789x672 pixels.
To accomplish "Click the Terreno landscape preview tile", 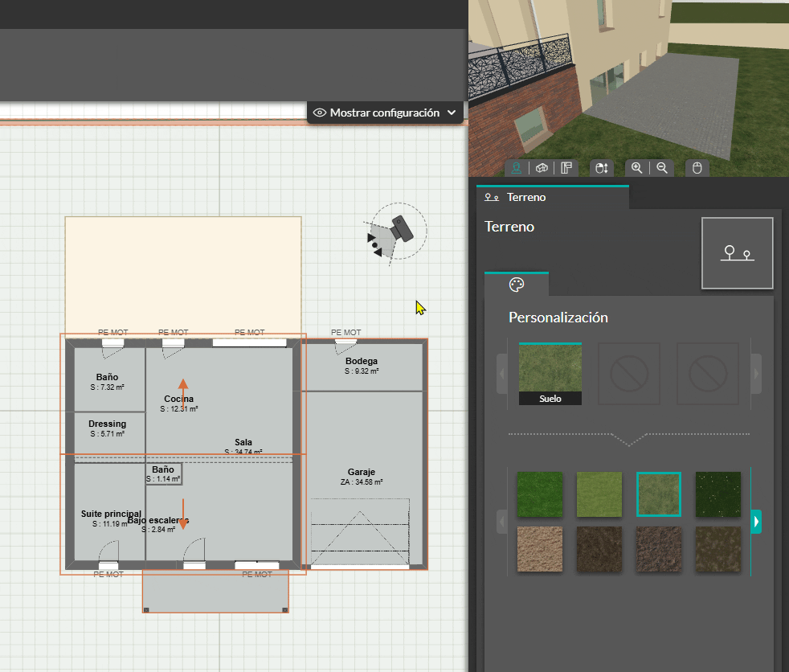I will [737, 253].
